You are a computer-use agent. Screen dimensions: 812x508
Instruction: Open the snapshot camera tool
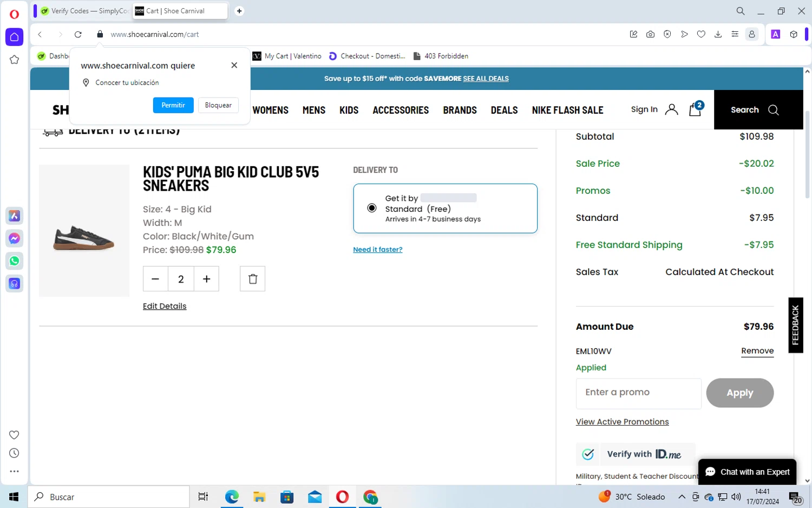[650, 34]
